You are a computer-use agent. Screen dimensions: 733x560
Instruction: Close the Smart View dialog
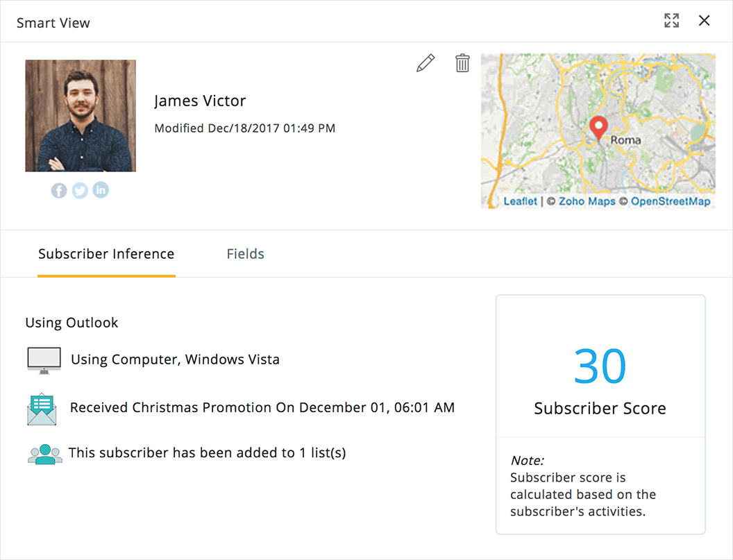(x=704, y=21)
